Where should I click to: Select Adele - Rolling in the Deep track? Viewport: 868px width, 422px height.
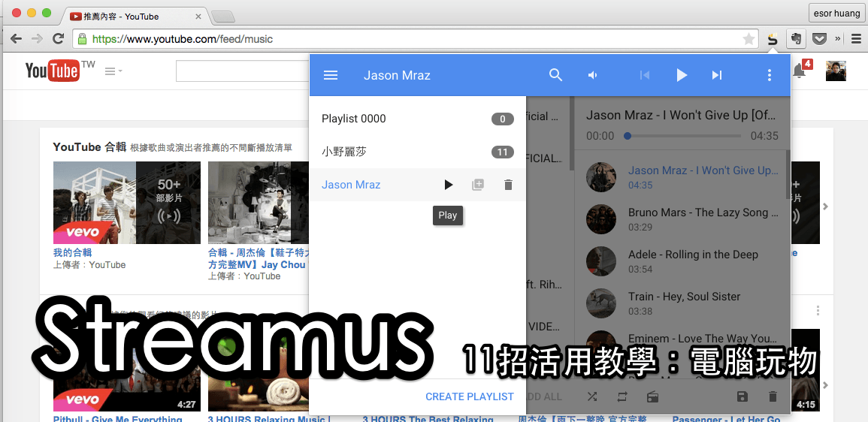click(680, 261)
